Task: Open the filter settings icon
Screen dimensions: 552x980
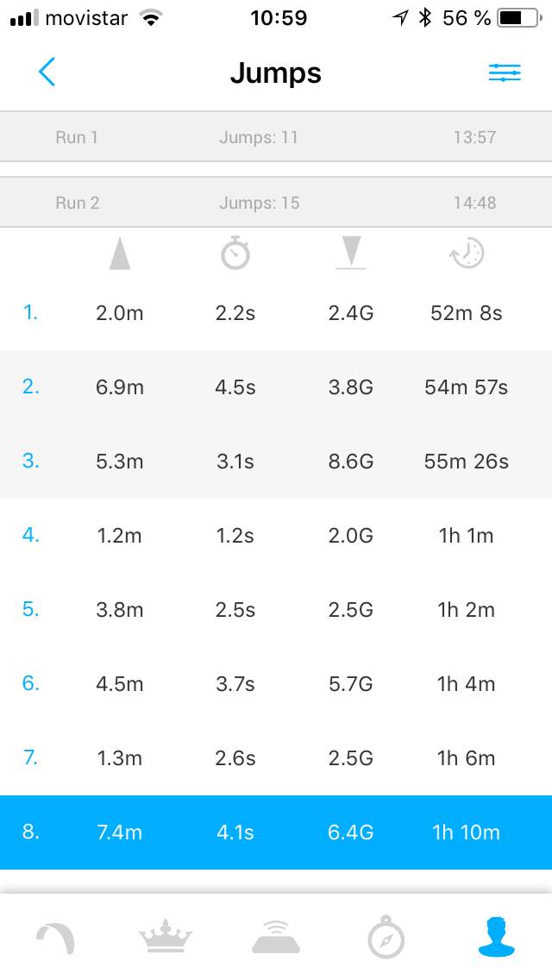Action: click(x=505, y=73)
